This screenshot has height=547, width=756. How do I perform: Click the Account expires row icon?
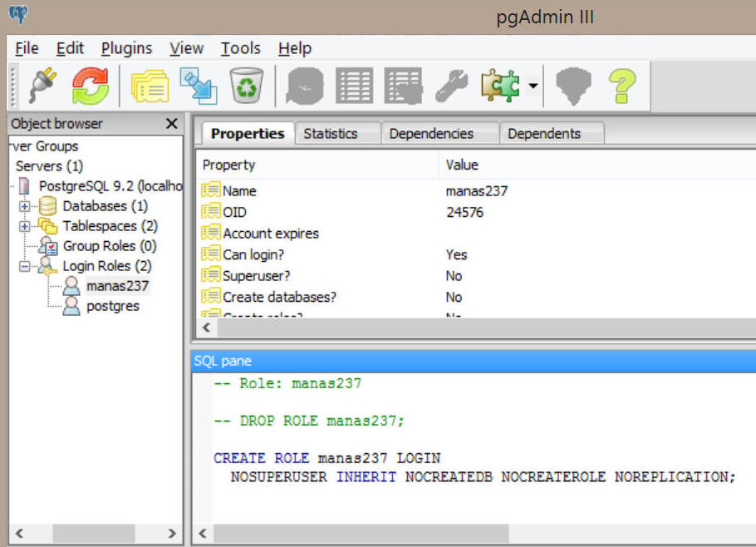point(211,232)
